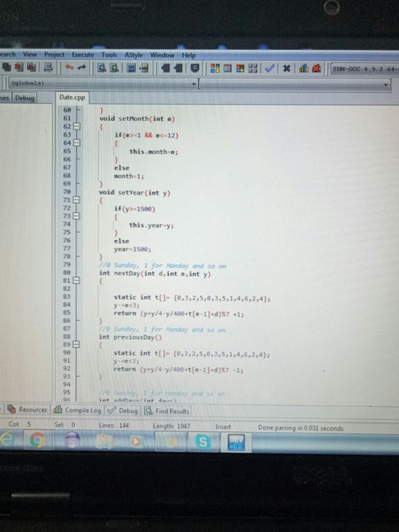The image size is (399, 532).
Task: Click the Close file toolbar icon
Action: 19,68
